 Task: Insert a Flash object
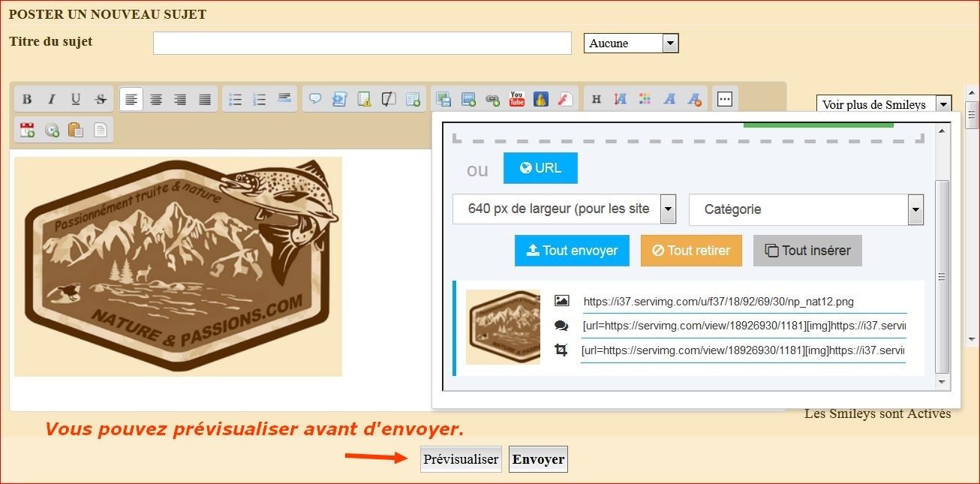(566, 99)
